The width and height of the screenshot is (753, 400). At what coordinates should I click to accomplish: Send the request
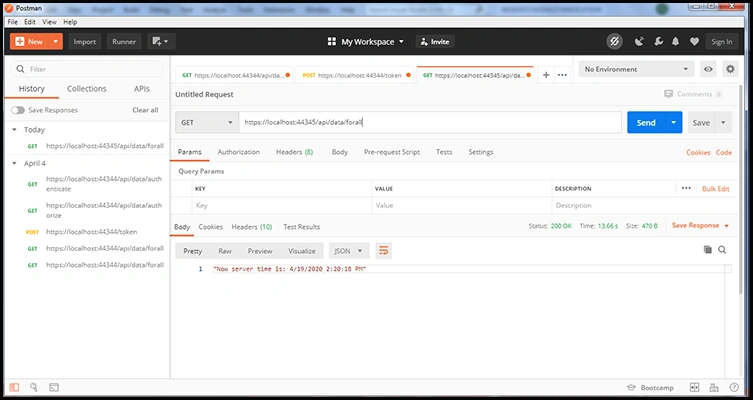coord(646,122)
